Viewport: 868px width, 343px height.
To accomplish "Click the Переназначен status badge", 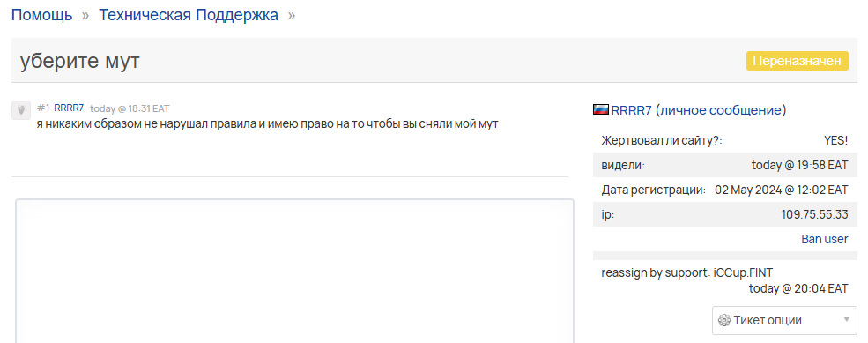I will 798,61.
